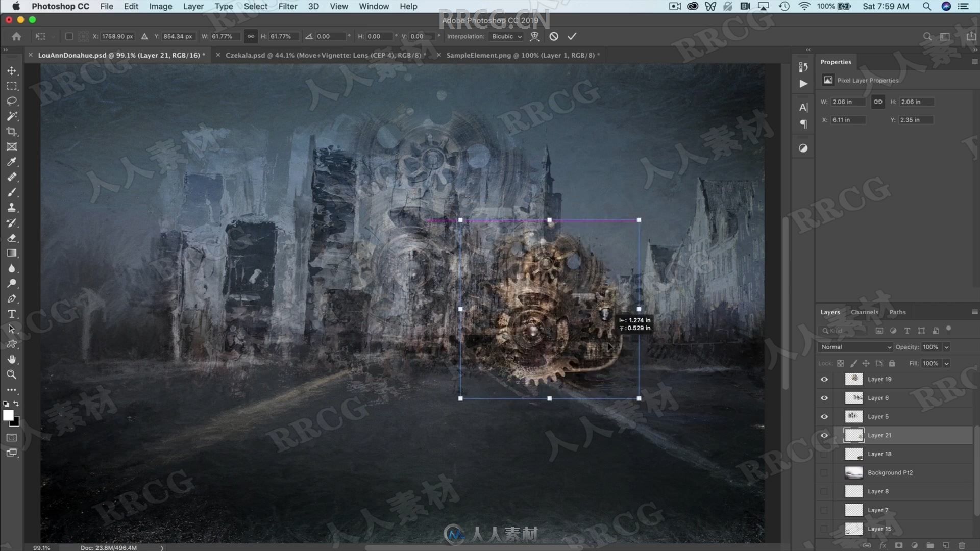
Task: Toggle the width-height link in Properties
Action: click(x=878, y=102)
